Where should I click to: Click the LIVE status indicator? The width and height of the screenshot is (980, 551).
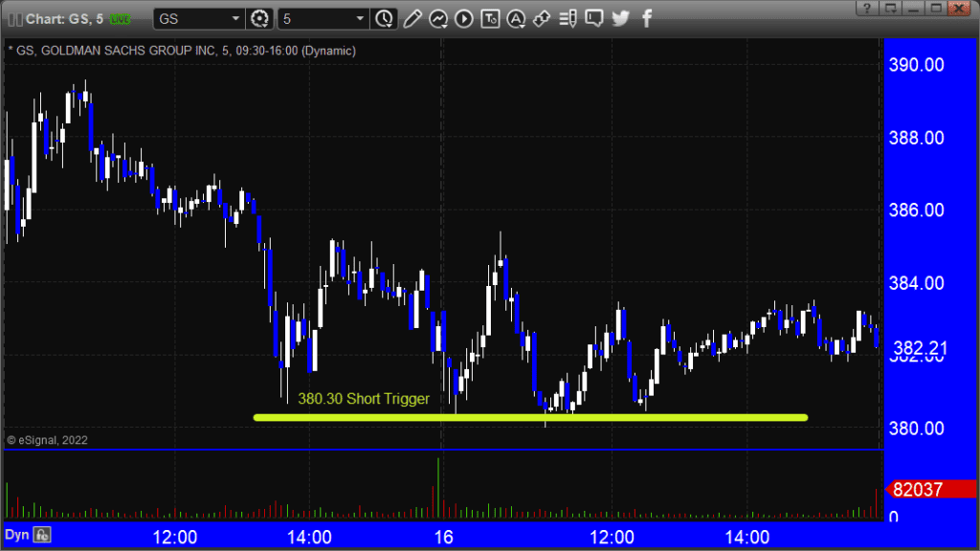coord(120,19)
